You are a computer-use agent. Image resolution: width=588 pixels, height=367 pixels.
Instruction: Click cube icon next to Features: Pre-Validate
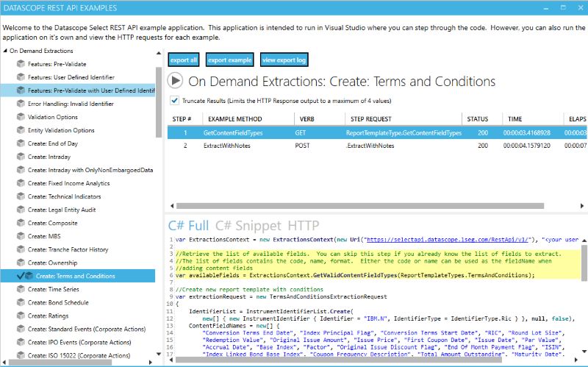coord(21,64)
